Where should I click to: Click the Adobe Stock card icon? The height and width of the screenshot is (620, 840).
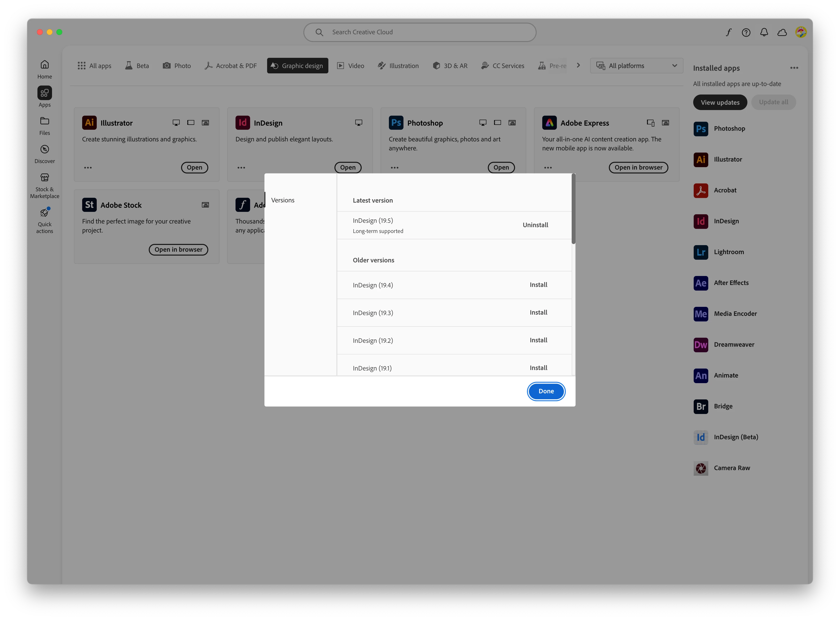[x=89, y=205]
